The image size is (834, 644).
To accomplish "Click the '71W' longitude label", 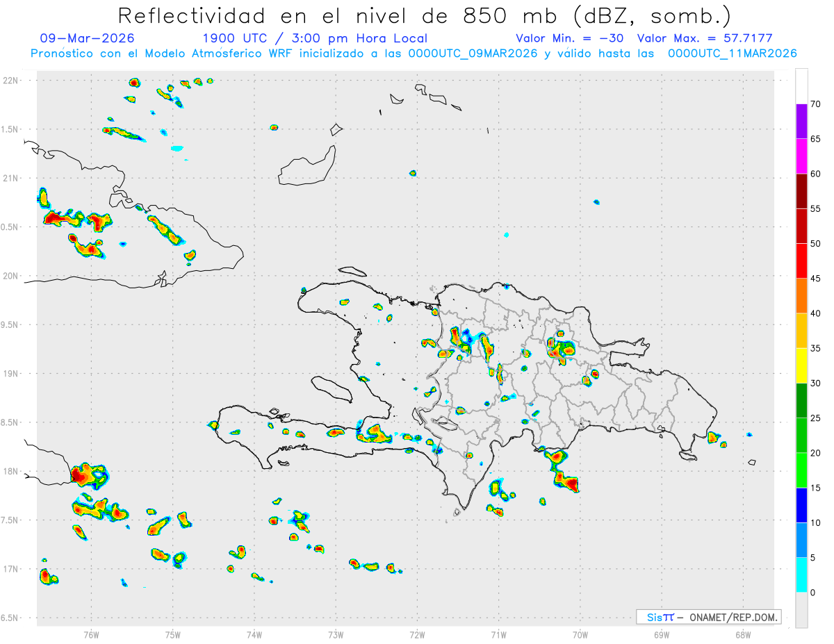I will [x=498, y=634].
